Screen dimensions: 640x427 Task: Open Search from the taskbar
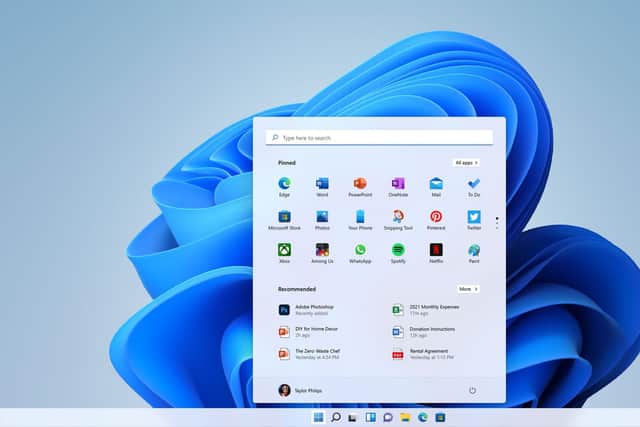pyautogui.click(x=336, y=417)
